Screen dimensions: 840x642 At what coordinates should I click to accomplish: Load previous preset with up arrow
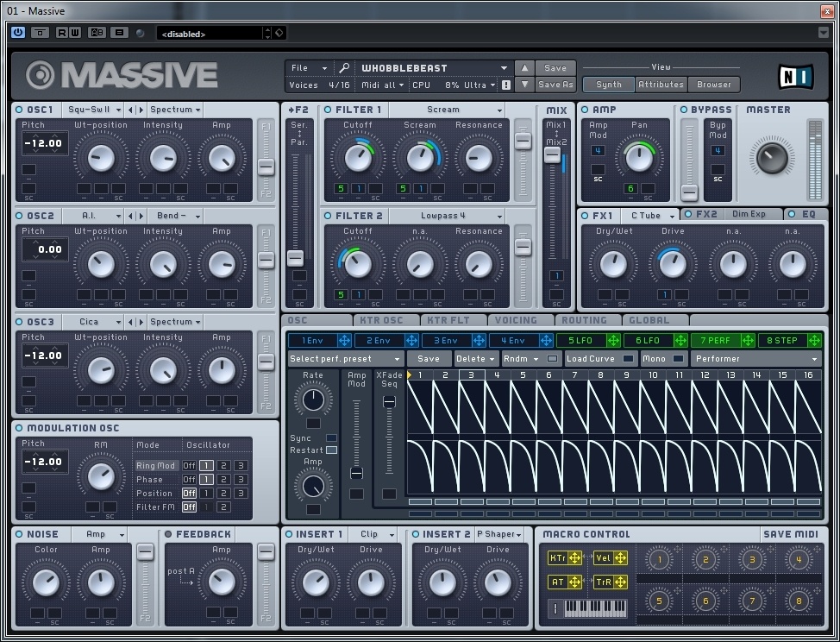tap(524, 68)
